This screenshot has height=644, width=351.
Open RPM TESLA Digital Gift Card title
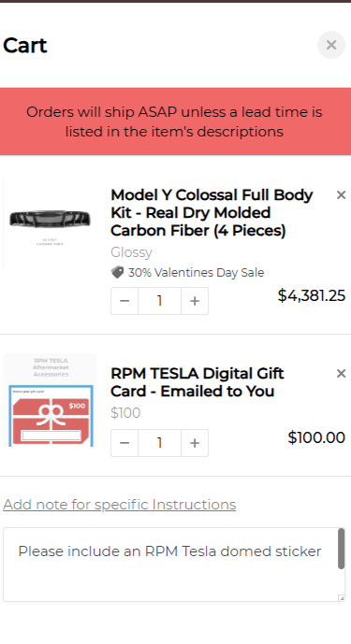click(x=197, y=382)
